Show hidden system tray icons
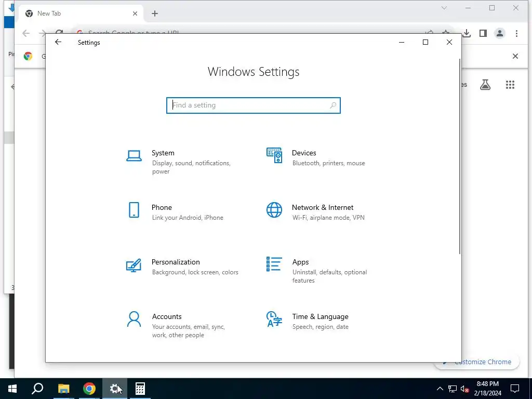The width and height of the screenshot is (532, 399). coord(440,389)
